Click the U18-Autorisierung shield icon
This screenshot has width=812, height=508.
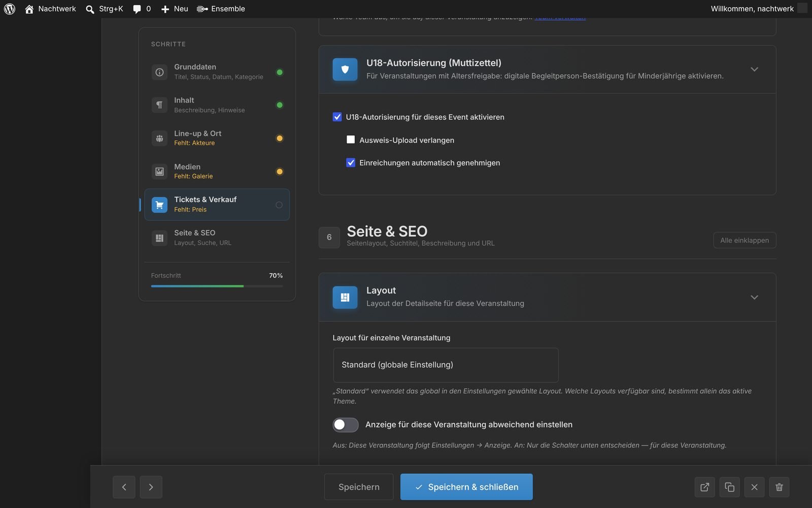pyautogui.click(x=345, y=69)
